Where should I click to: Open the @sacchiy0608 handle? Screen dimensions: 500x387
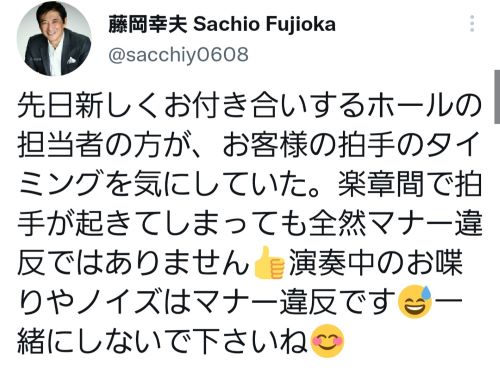coord(178,55)
